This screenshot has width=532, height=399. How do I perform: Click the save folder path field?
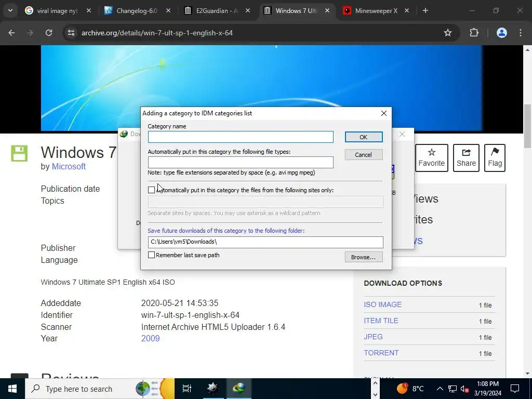click(x=265, y=242)
